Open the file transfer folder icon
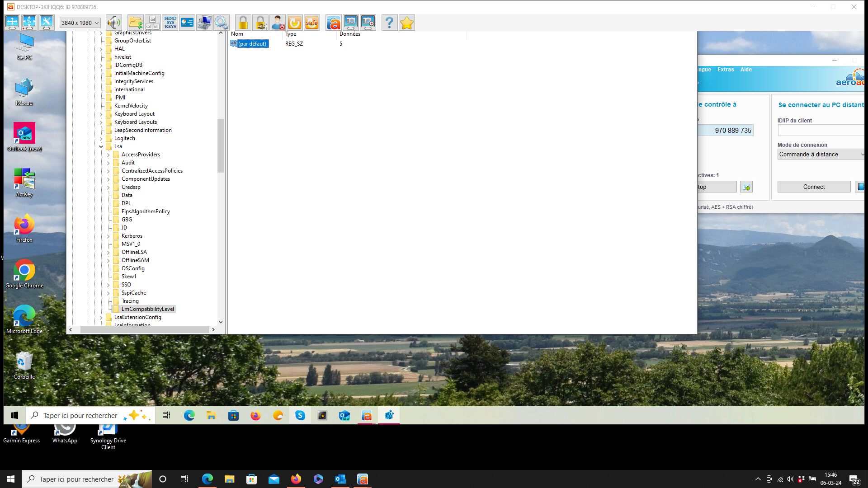The height and width of the screenshot is (488, 868). 135,23
